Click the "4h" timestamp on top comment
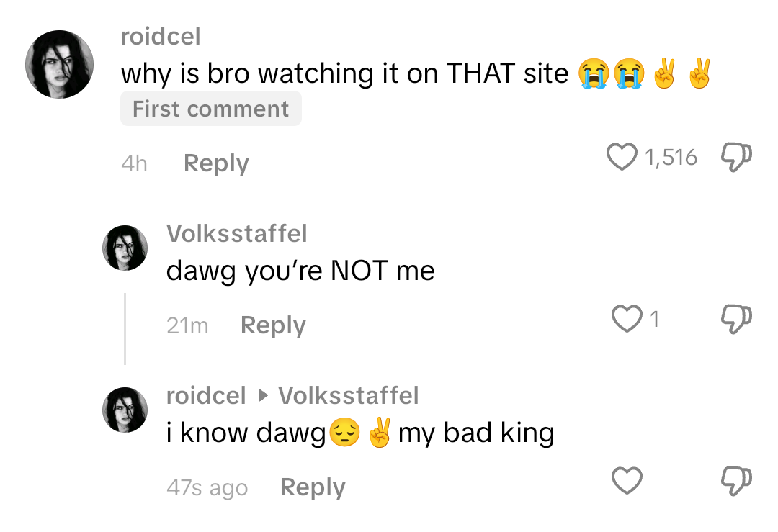 point(134,164)
